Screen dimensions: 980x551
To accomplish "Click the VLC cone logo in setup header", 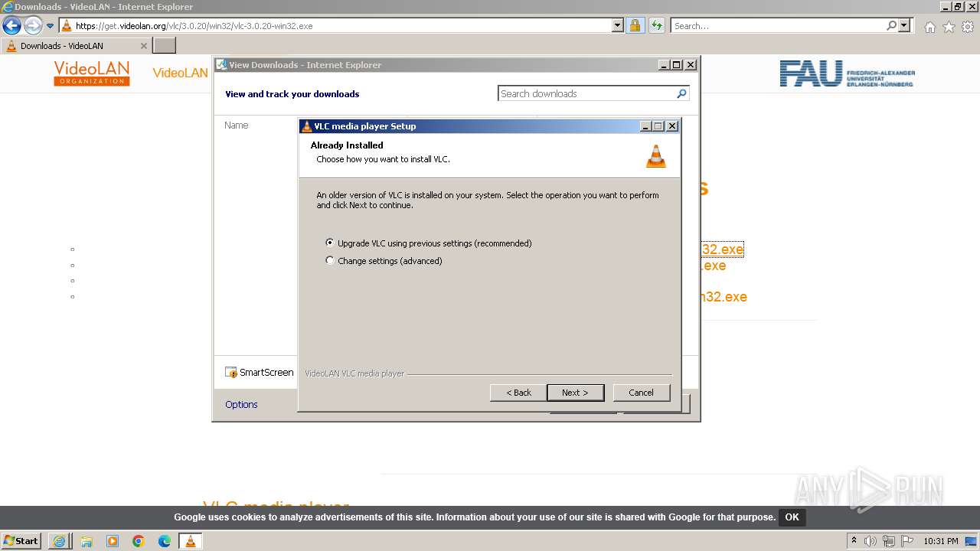I will 656,155.
